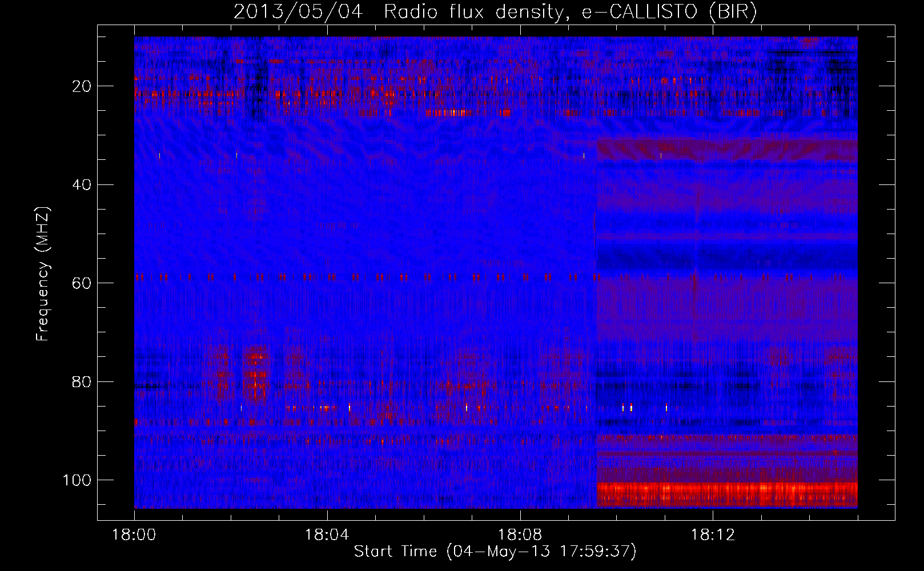924x571 pixels.
Task: Click the 40 MHz frequency tick label
Action: coord(82,185)
